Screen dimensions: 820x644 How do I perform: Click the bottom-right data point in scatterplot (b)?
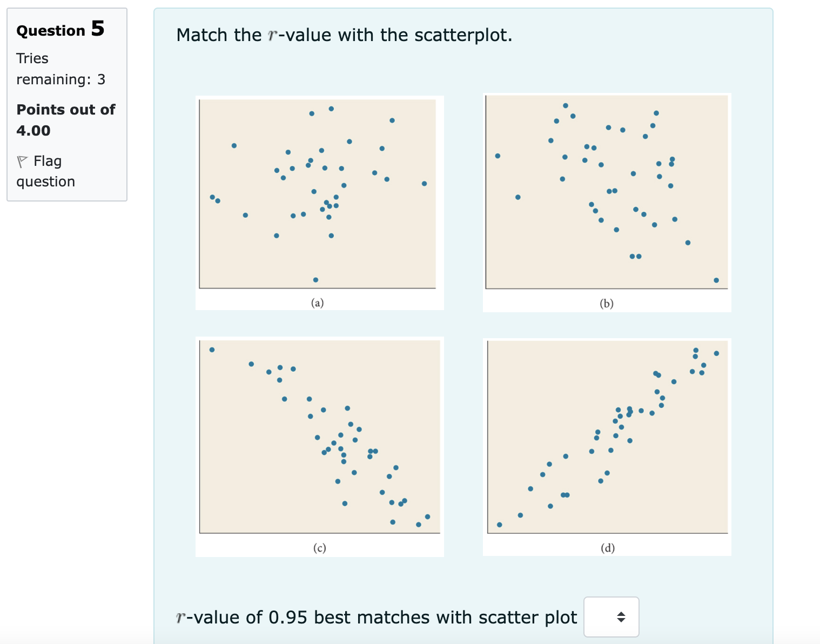tap(716, 280)
